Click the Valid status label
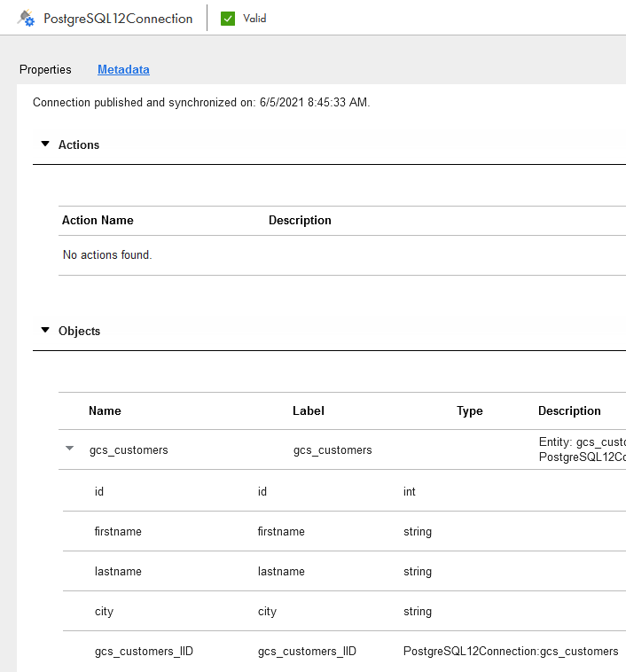 coord(254,19)
